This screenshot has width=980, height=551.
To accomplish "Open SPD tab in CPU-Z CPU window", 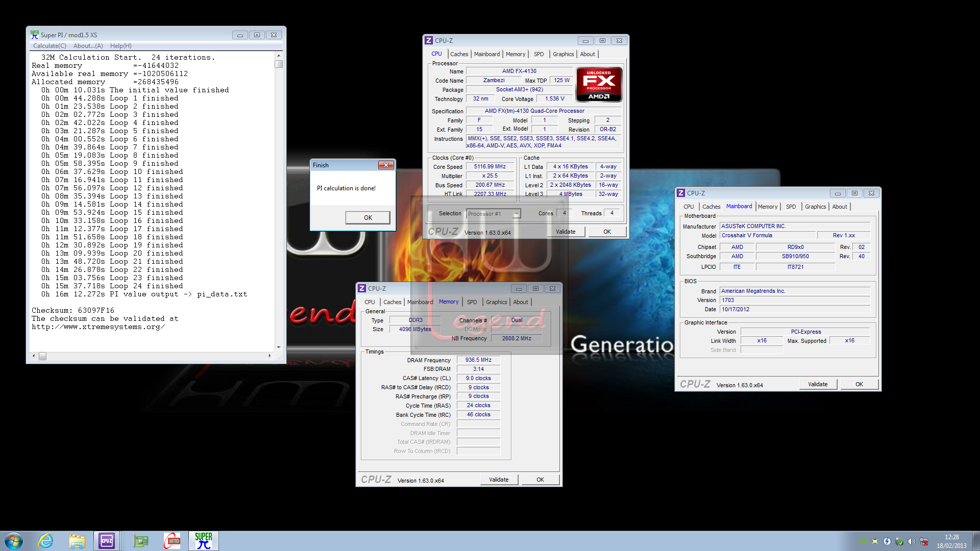I will 539,54.
